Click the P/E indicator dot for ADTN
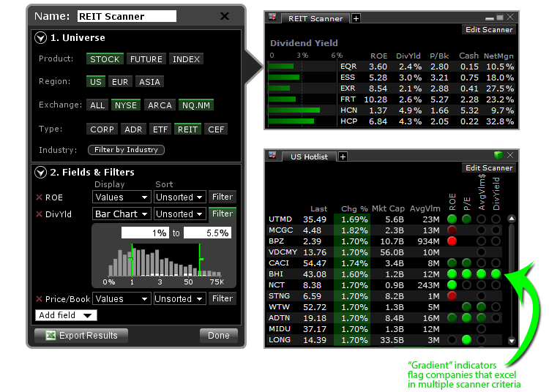 tap(466, 318)
